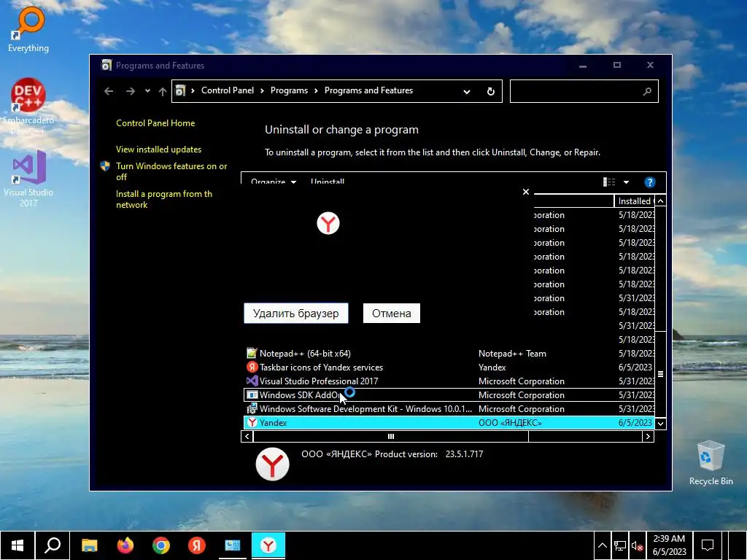This screenshot has height=560, width=747.
Task: Click the Control Panel search field
Action: 584,91
